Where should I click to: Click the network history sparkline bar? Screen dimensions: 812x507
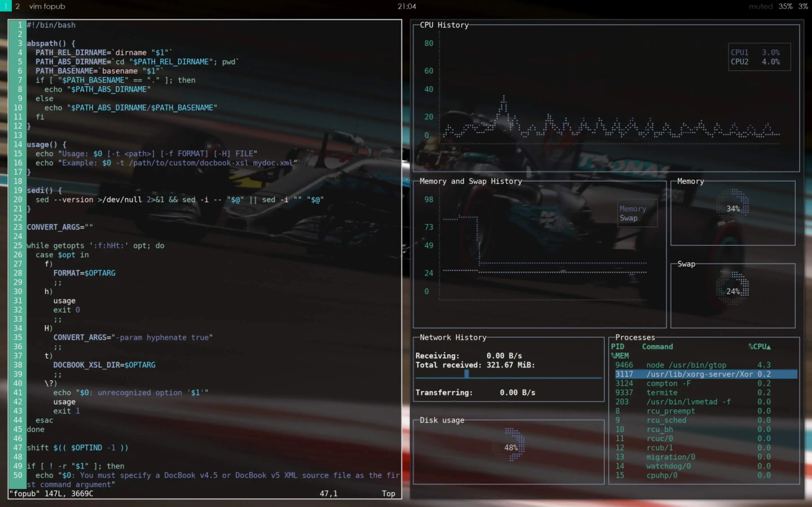466,374
